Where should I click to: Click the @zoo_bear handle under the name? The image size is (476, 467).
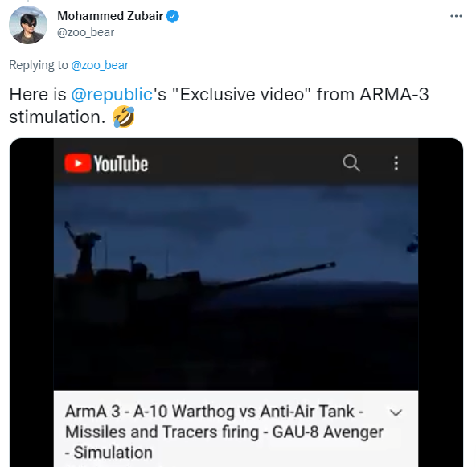click(x=85, y=32)
